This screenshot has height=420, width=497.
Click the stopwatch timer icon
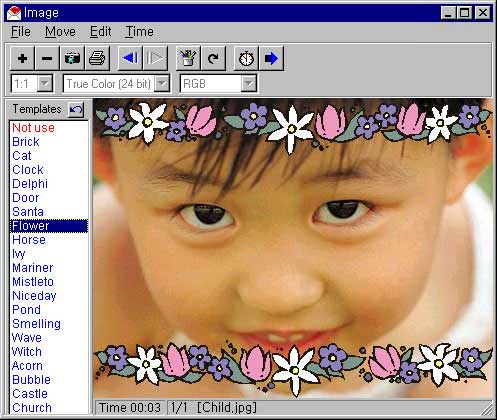click(246, 58)
